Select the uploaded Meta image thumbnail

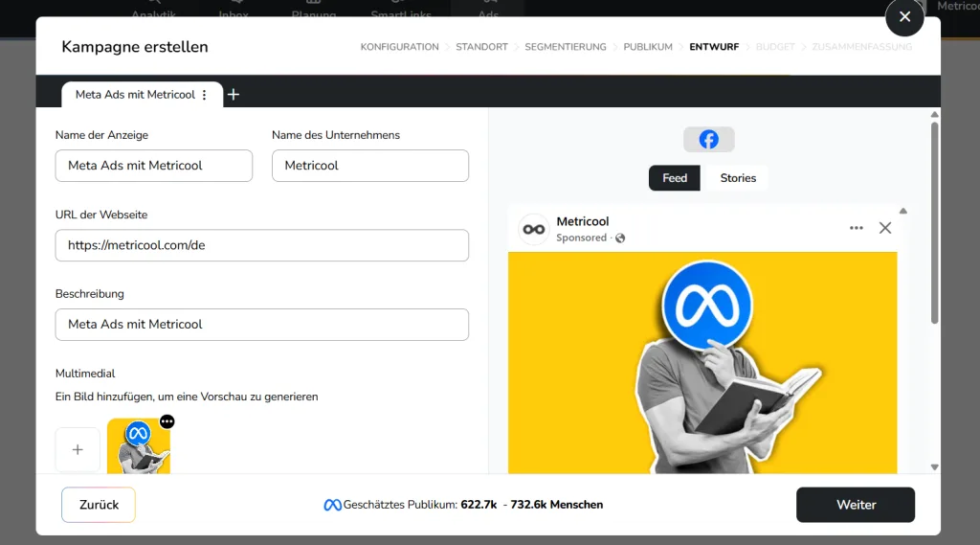(138, 448)
